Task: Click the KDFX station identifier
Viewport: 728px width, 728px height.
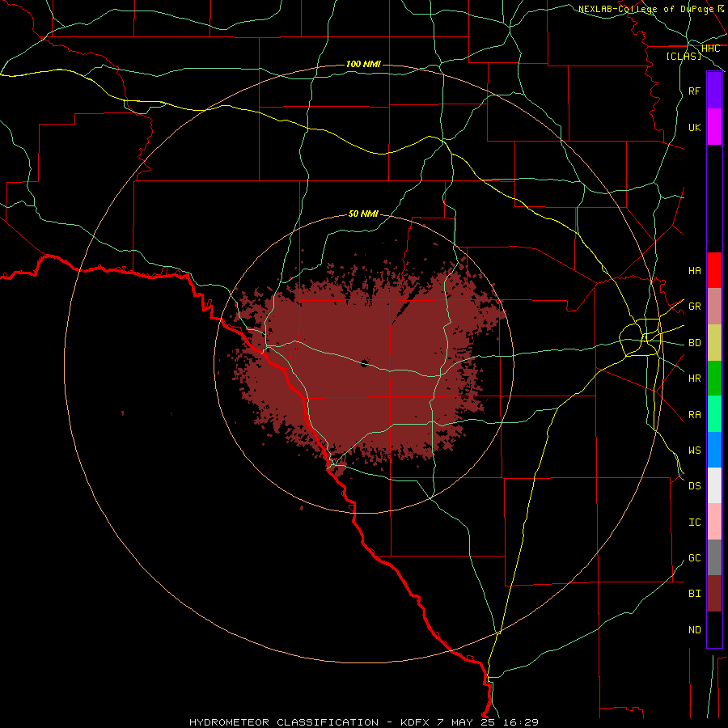Action: tap(416, 722)
